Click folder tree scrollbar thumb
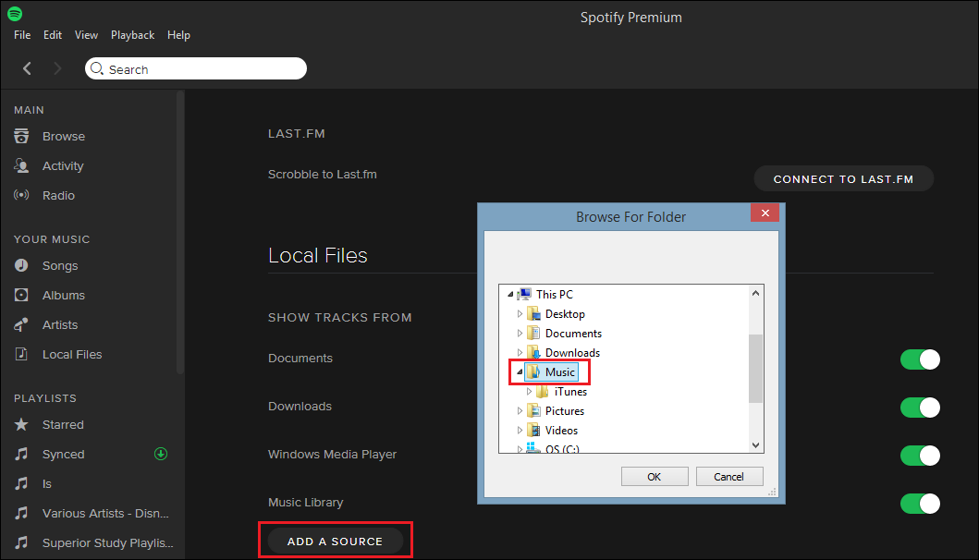The height and width of the screenshot is (560, 979). (x=755, y=369)
